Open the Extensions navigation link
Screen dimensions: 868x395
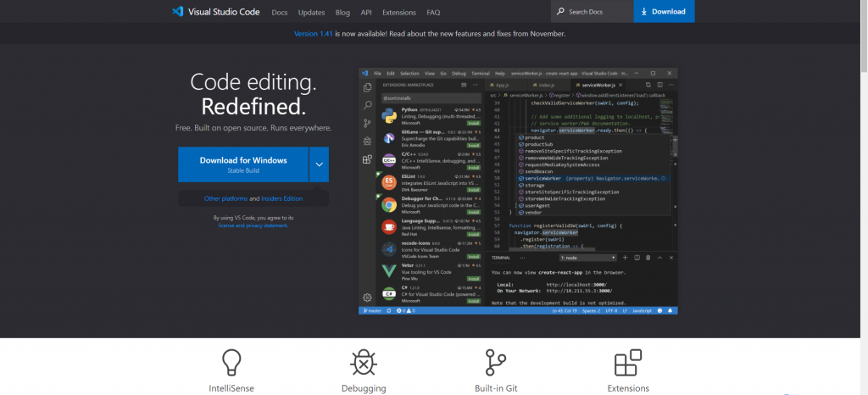tap(398, 12)
